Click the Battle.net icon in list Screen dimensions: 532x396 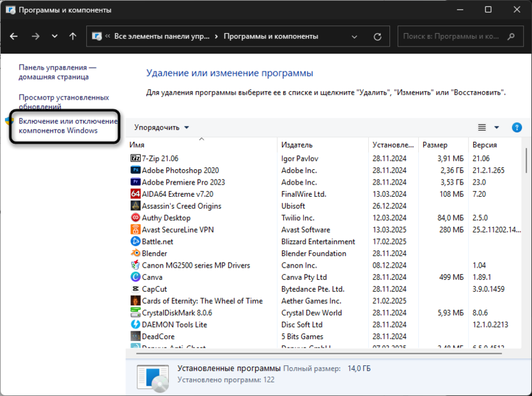pos(136,241)
